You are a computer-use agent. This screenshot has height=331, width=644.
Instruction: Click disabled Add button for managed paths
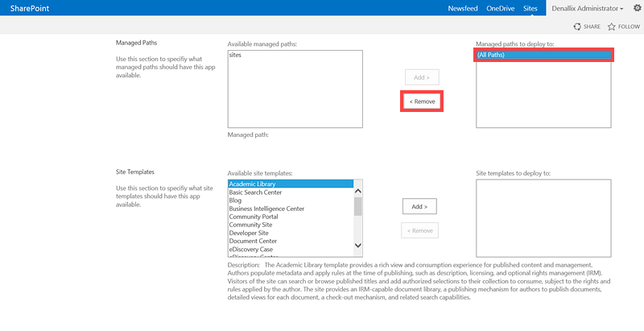click(x=422, y=77)
